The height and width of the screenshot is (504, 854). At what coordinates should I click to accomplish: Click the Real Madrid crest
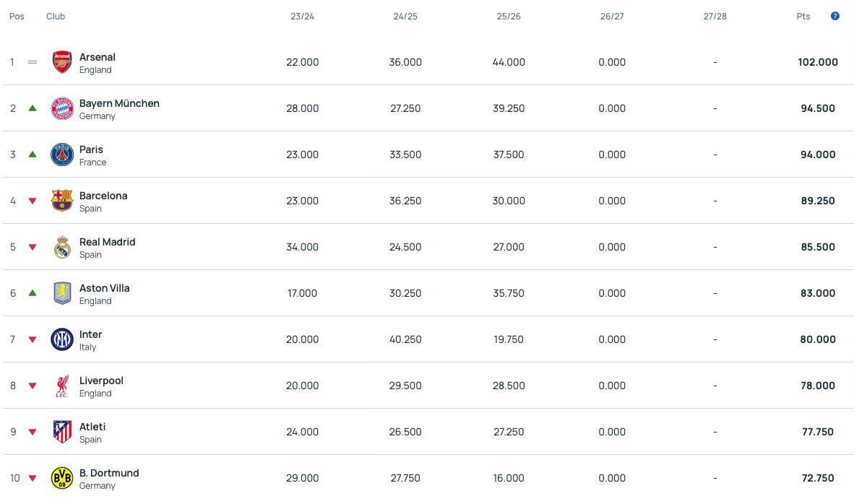(x=62, y=247)
